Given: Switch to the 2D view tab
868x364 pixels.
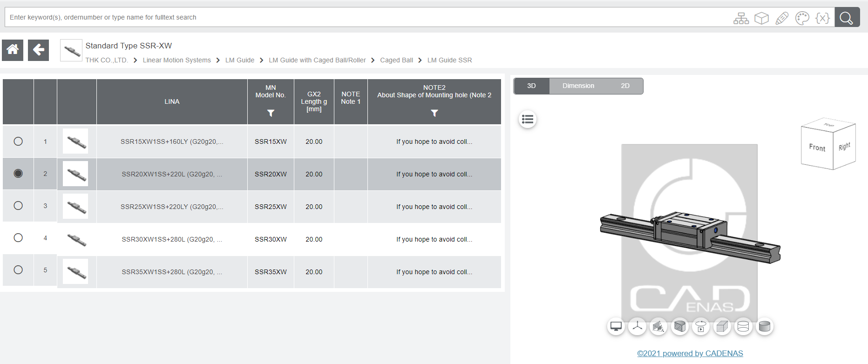Looking at the screenshot, I should (625, 86).
